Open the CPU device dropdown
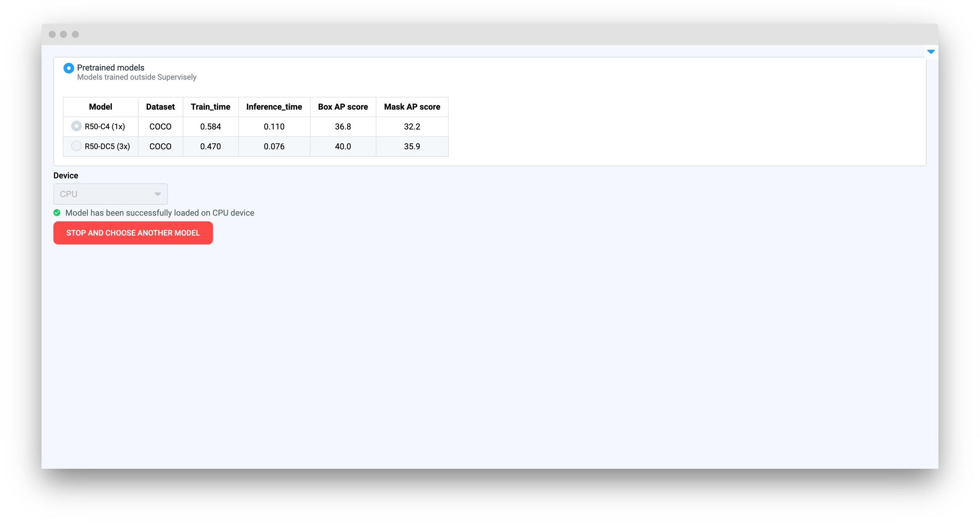 (111, 194)
